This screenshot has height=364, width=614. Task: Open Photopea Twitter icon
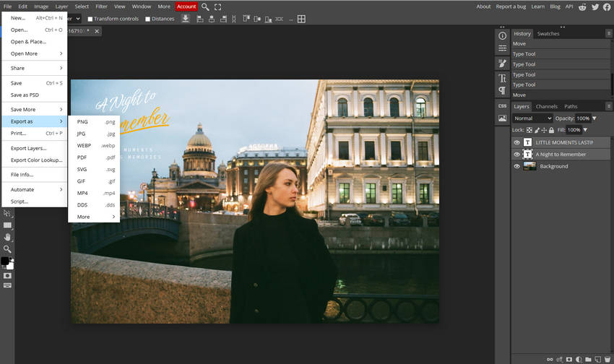pyautogui.click(x=595, y=6)
